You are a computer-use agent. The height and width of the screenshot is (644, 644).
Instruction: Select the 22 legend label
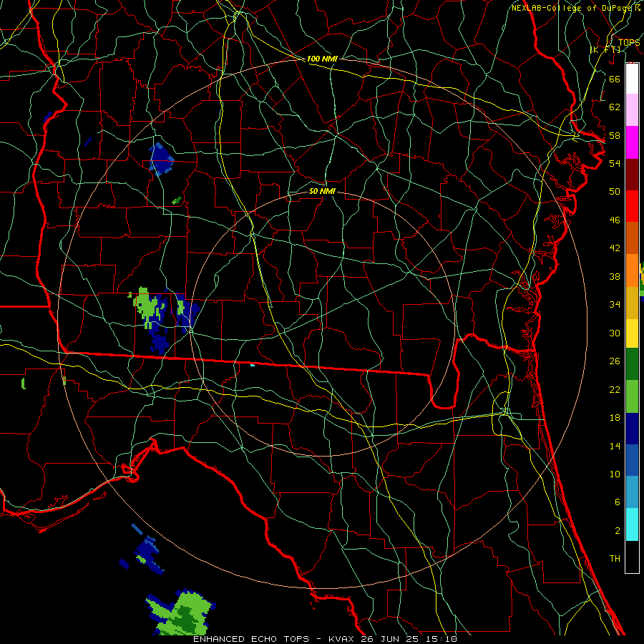[615, 390]
